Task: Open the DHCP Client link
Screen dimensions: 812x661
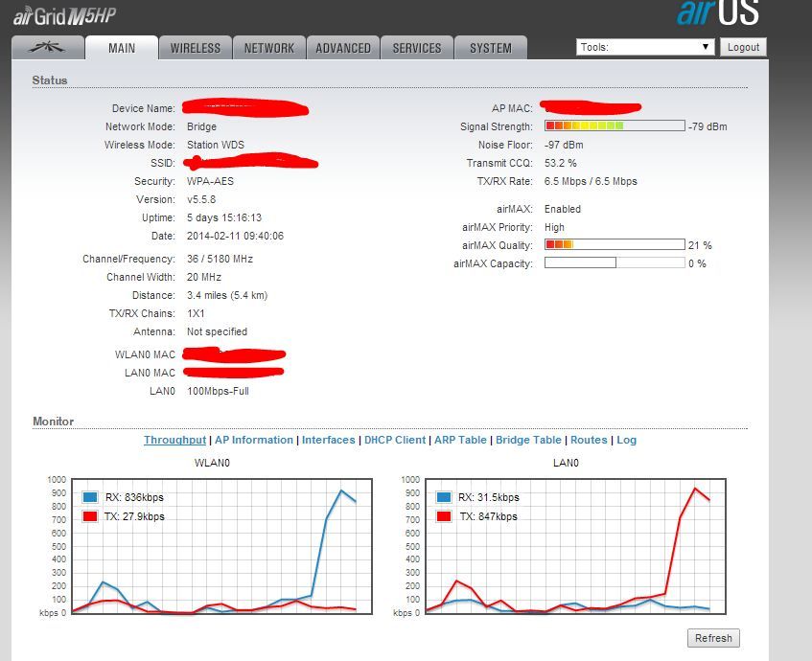Action: pyautogui.click(x=395, y=440)
